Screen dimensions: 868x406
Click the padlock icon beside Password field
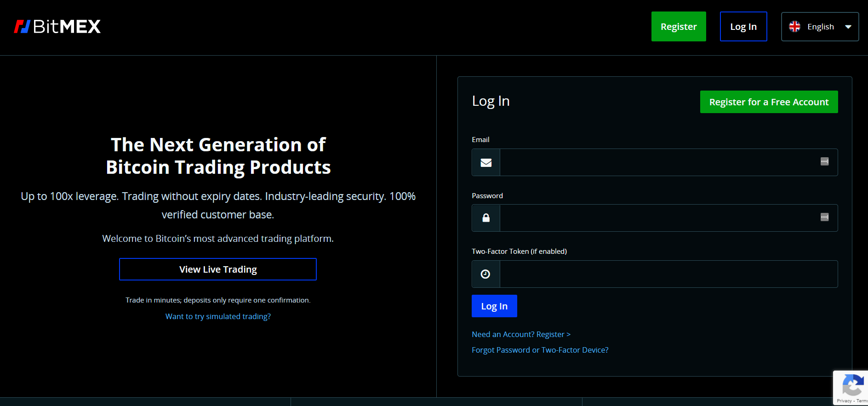point(486,218)
